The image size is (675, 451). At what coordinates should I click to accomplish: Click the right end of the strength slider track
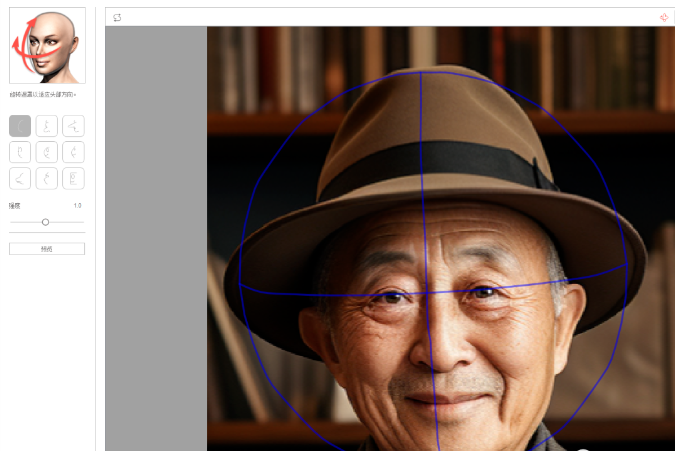click(x=83, y=222)
